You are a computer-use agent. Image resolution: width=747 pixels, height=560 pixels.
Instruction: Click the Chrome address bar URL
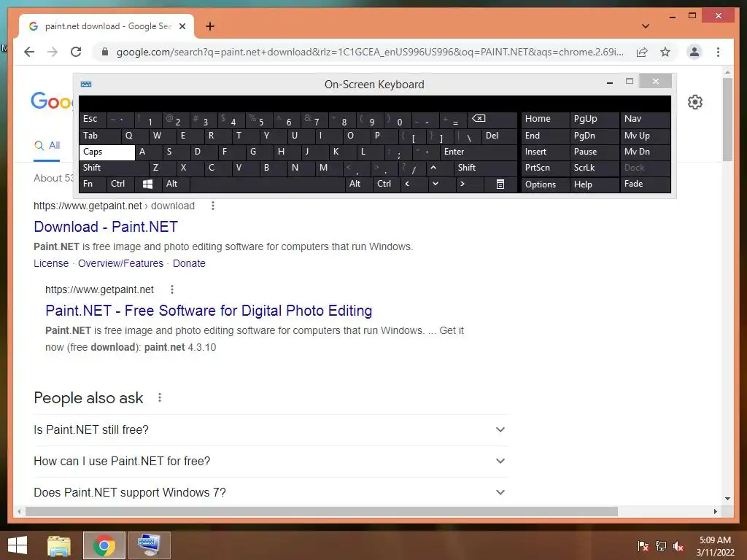[x=370, y=52]
